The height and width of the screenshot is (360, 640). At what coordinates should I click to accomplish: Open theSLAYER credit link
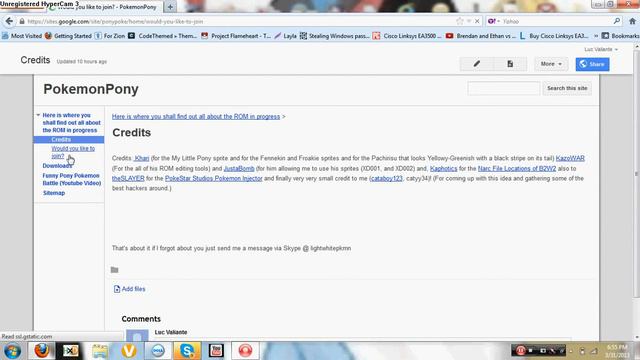[x=128, y=178]
